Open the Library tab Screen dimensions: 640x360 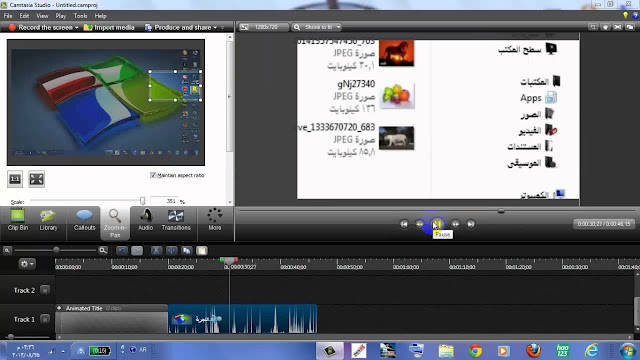48,220
